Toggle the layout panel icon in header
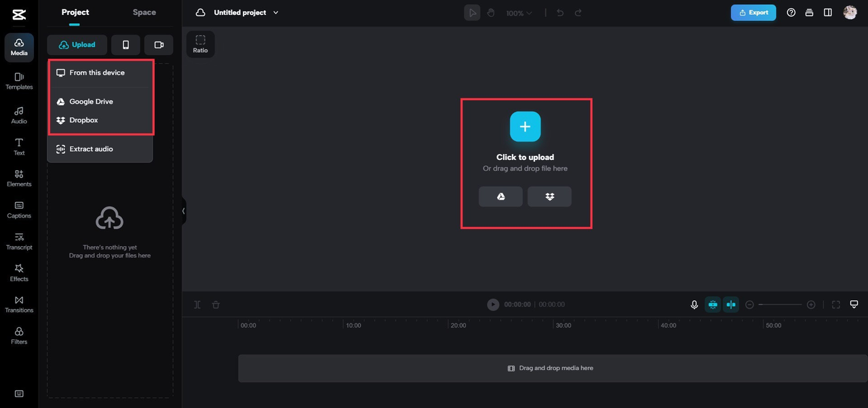Viewport: 868px width, 408px height. 828,12
